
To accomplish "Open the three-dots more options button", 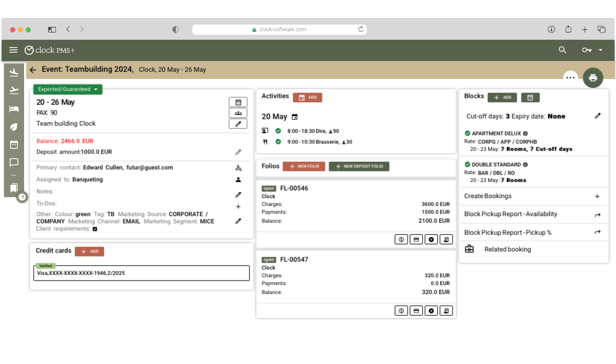I will click(571, 78).
